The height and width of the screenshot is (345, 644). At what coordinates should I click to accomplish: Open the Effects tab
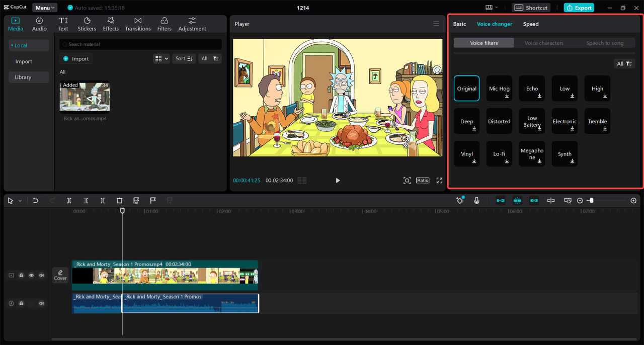click(111, 24)
